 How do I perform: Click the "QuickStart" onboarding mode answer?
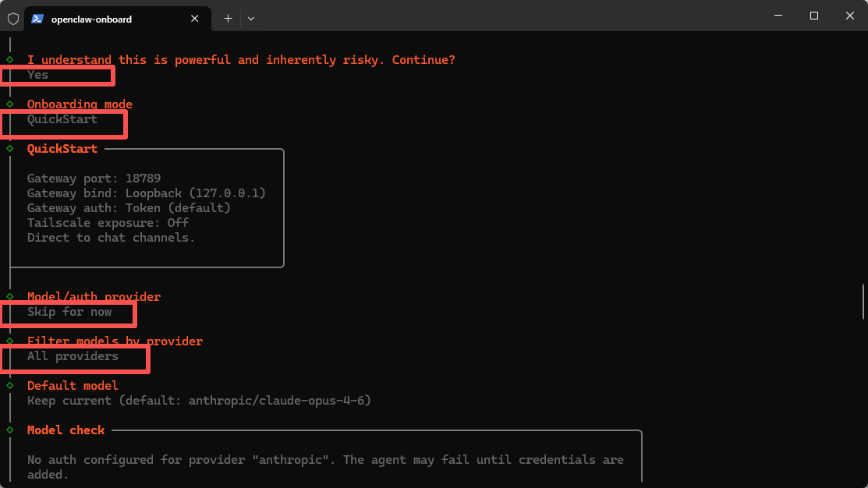click(x=62, y=119)
